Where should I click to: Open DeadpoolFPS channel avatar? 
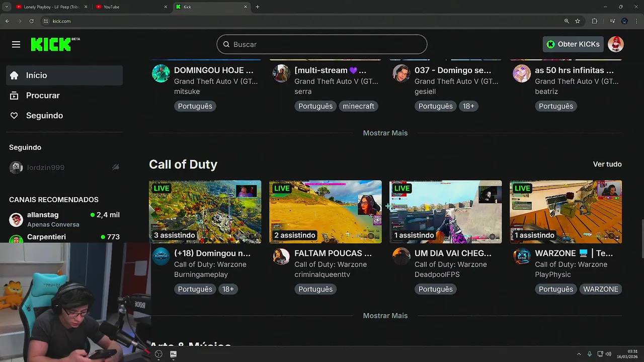(x=401, y=256)
